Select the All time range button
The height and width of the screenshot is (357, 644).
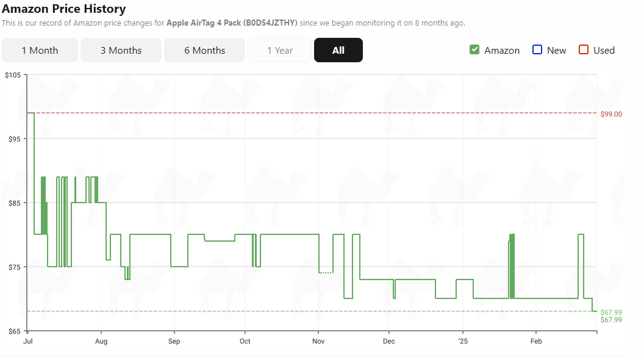(x=338, y=50)
